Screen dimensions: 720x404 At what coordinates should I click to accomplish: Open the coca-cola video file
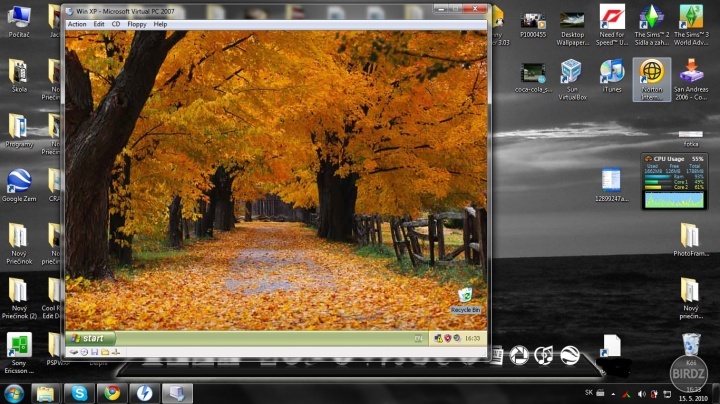[533, 78]
